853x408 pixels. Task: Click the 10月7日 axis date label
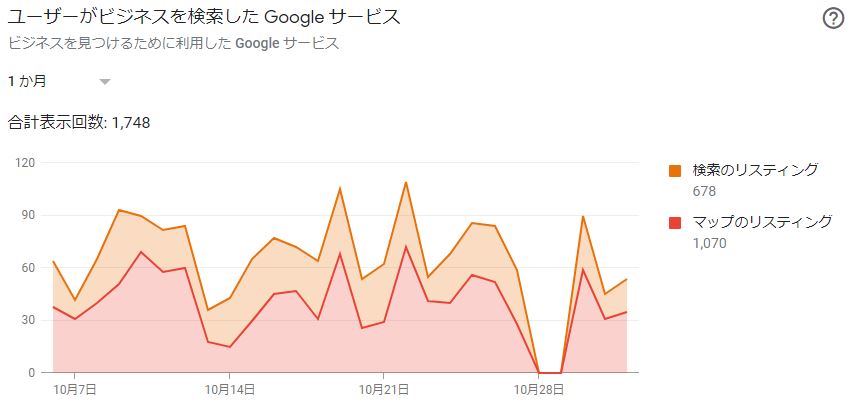[75, 389]
